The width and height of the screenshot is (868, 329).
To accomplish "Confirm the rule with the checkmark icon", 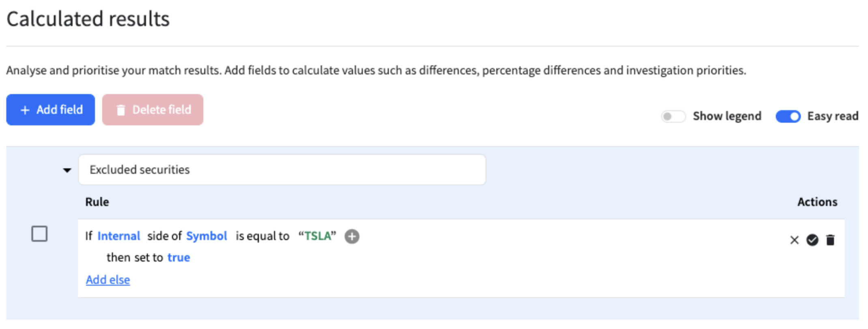I will (812, 240).
